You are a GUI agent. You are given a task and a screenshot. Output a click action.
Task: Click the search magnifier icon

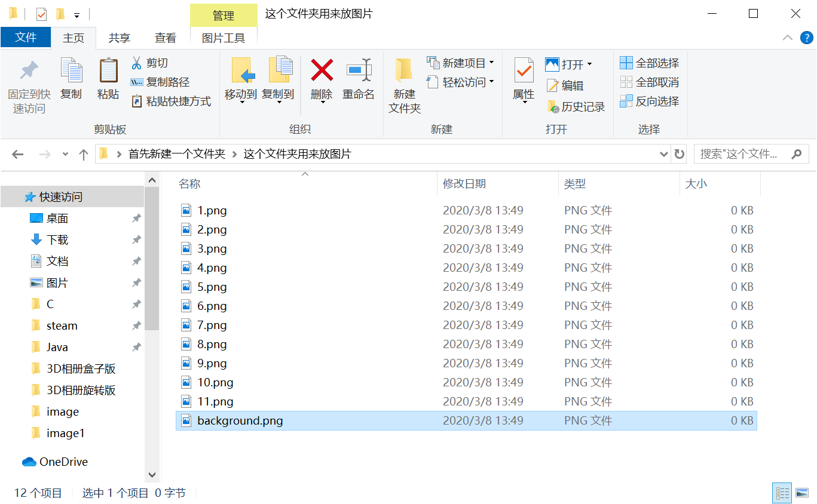click(796, 154)
